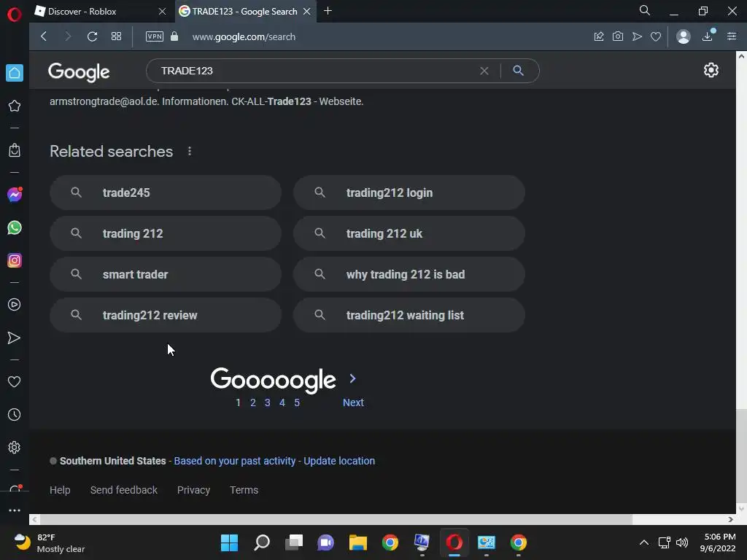Screen dimensions: 747x560
Task: Go back to the previous page
Action: tap(44, 36)
